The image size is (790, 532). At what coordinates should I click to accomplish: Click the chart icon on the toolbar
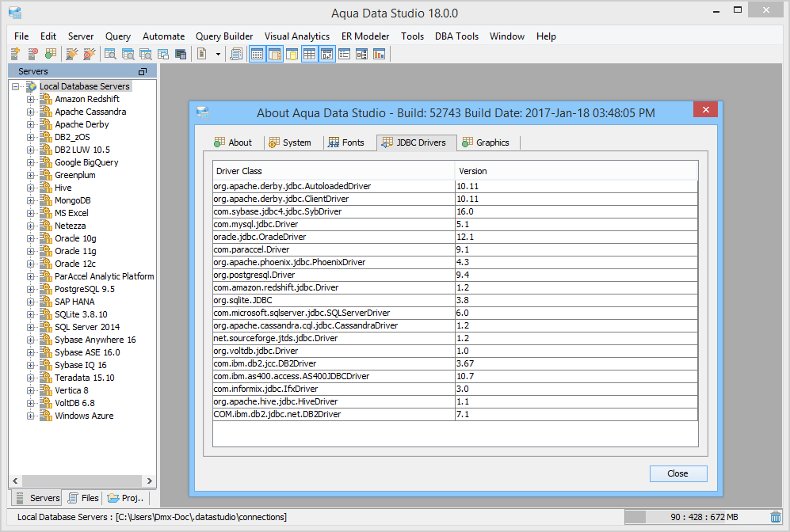379,54
